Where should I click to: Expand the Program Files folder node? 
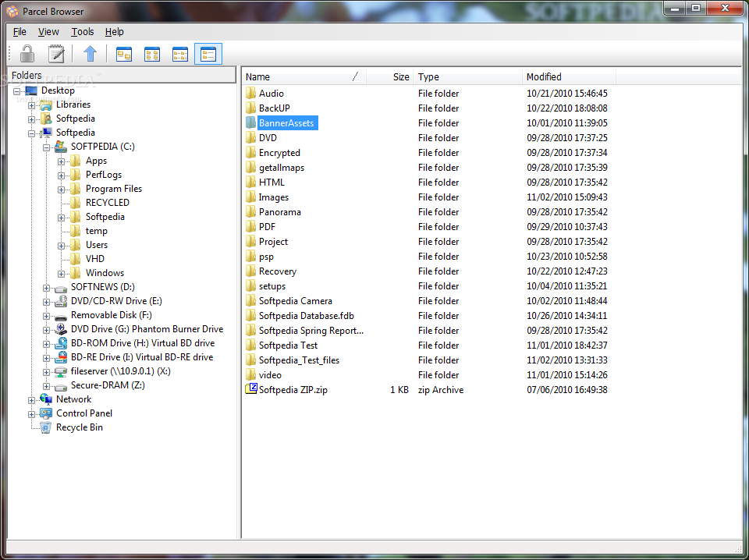(x=61, y=190)
